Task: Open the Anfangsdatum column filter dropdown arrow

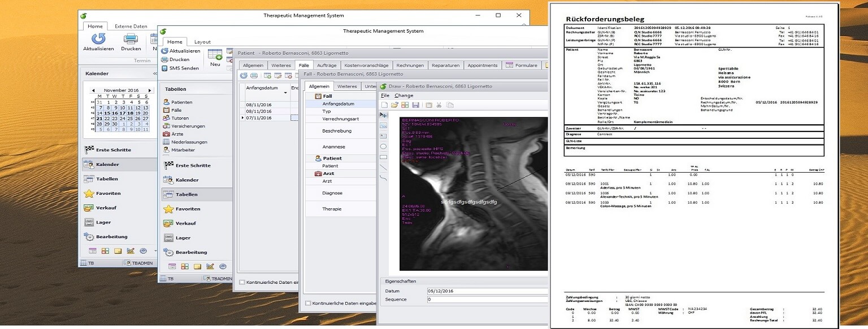Action: tap(285, 92)
